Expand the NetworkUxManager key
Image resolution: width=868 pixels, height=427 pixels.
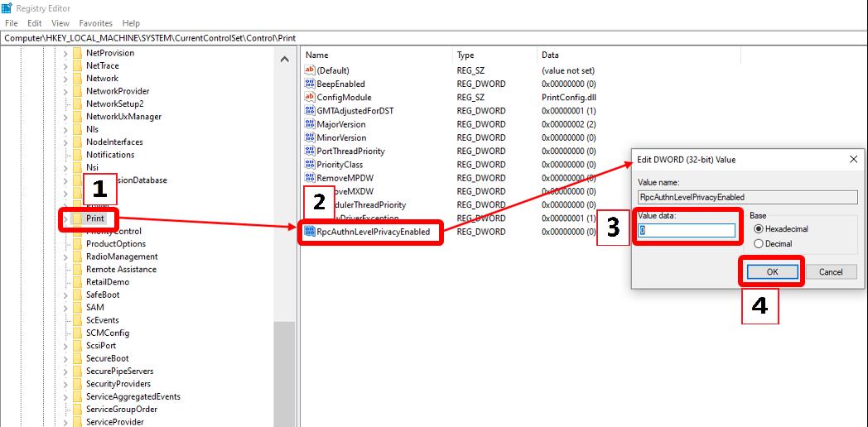[x=65, y=117]
